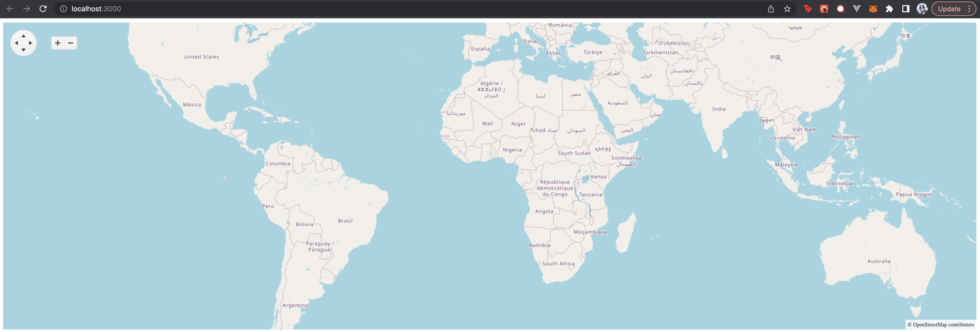Open the red atom bug extension
This screenshot has height=332, width=980.
click(x=824, y=9)
